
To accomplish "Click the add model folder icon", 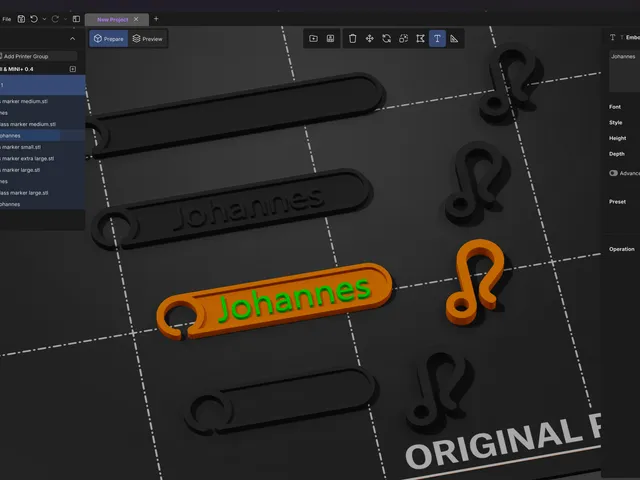I will point(313,38).
